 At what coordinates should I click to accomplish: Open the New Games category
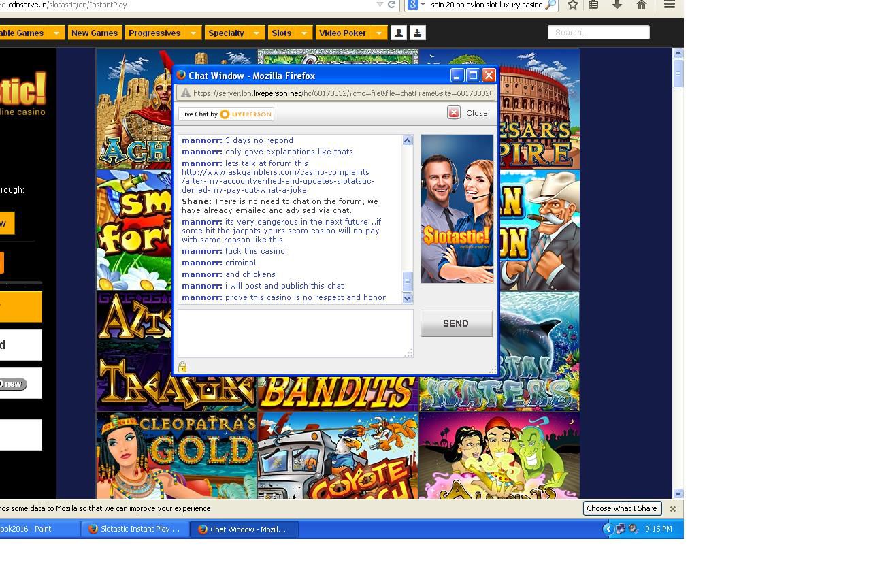pyautogui.click(x=95, y=33)
